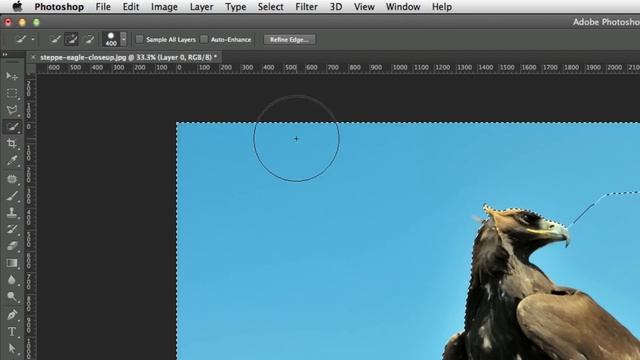Open the Help menu

[442, 7]
